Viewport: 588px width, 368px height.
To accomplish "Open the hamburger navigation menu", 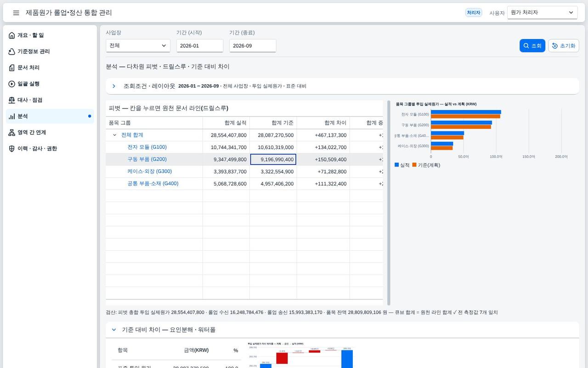I will pos(16,13).
